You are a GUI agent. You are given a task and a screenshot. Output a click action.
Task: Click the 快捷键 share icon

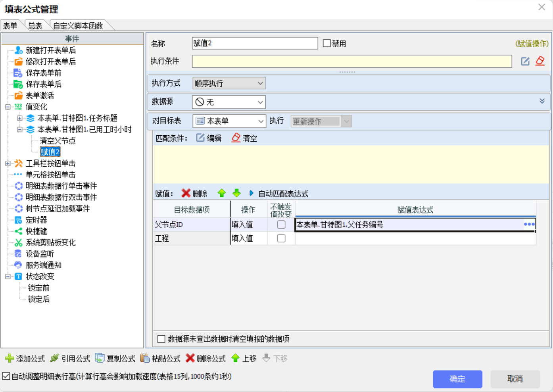[x=18, y=231]
